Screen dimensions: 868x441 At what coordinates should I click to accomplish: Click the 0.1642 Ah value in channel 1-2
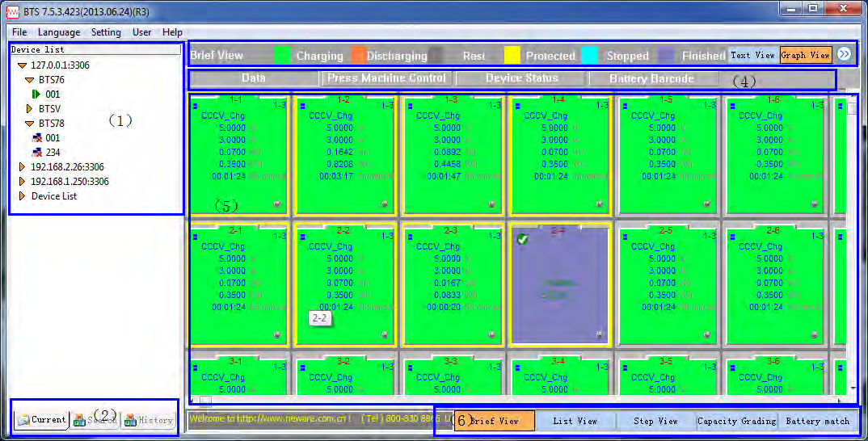pyautogui.click(x=340, y=152)
